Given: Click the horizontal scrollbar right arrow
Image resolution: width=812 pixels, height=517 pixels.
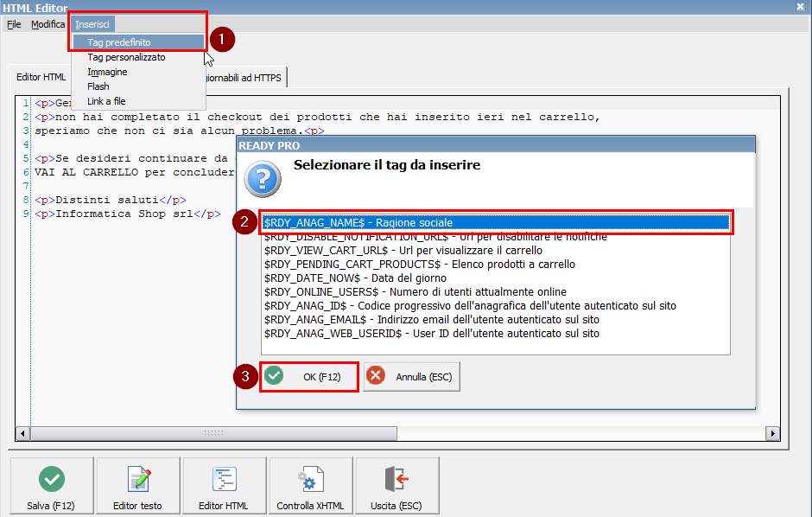Looking at the screenshot, I should [772, 433].
